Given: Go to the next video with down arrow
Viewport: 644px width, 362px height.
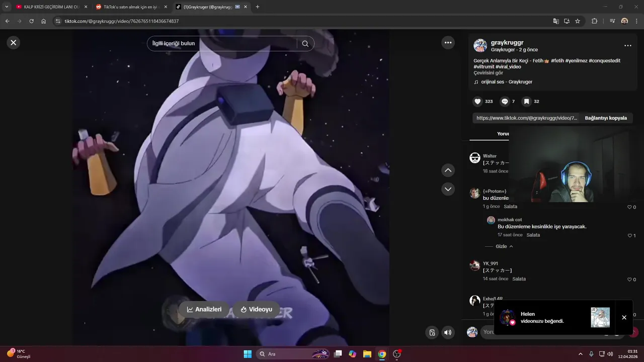Looking at the screenshot, I should [448, 189].
